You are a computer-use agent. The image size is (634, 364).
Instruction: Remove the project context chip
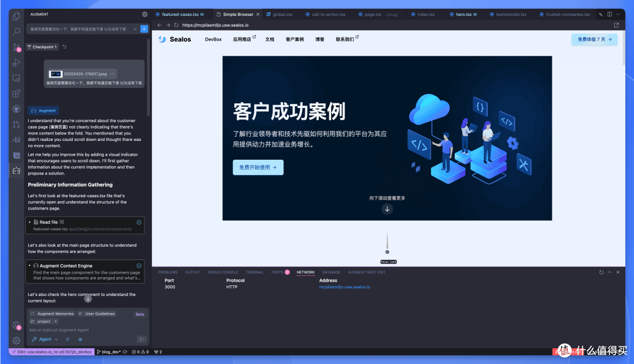pos(55,322)
